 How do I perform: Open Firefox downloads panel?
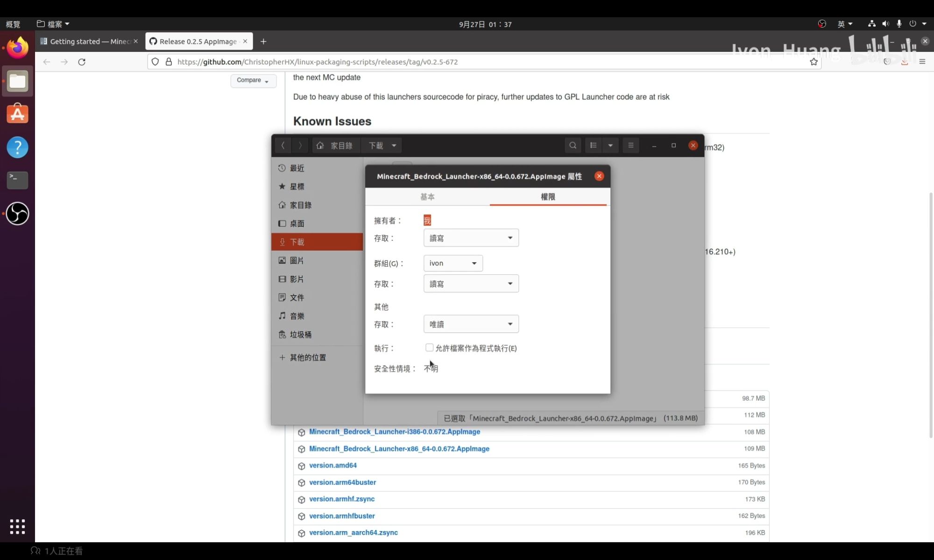(905, 62)
